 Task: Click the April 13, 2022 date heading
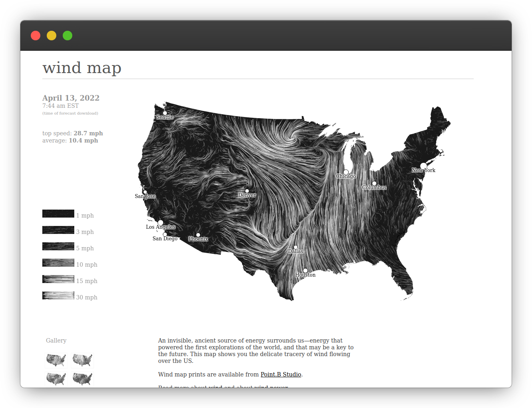[71, 98]
